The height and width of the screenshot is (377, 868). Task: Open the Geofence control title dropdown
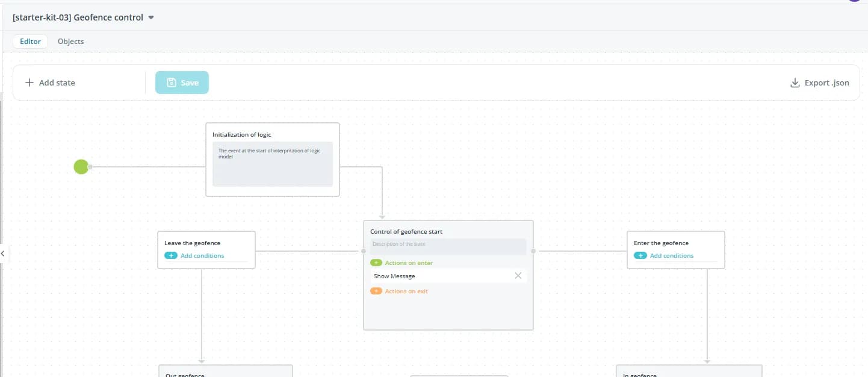[151, 17]
